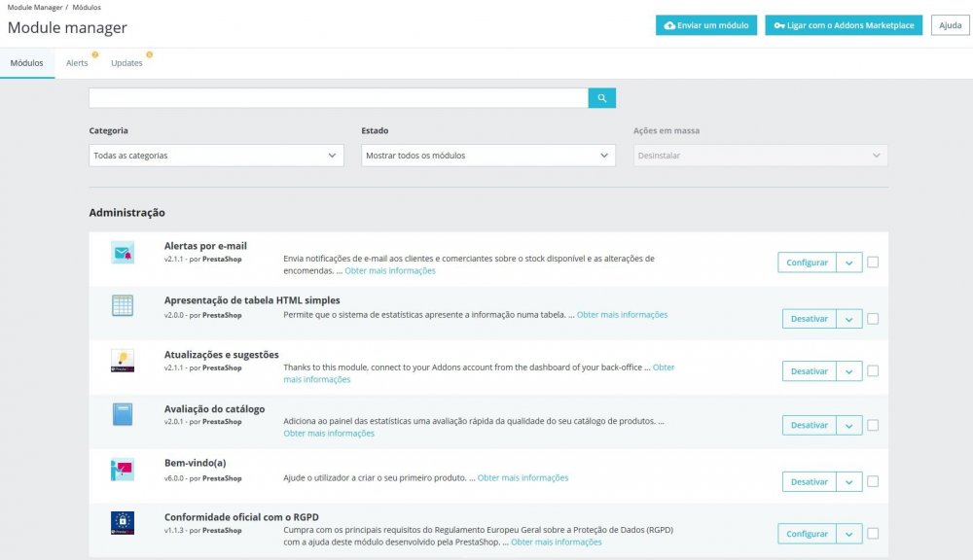This screenshot has width=973, height=560.
Task: Click the RGPD module icon
Action: coord(123,523)
